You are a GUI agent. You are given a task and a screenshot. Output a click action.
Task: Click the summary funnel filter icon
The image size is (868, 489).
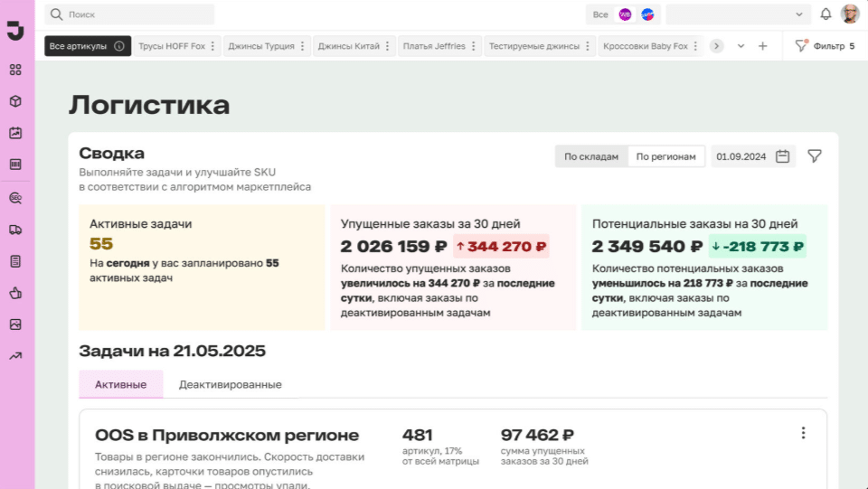815,156
